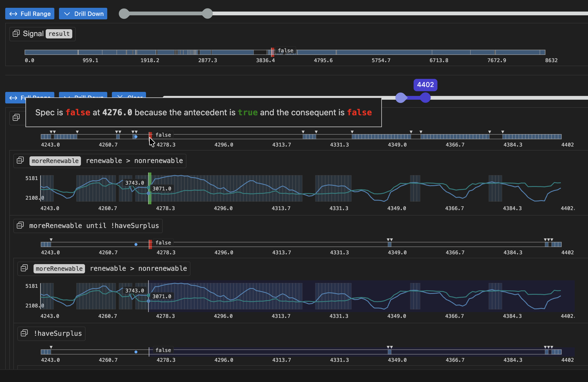The height and width of the screenshot is (382, 588).
Task: Open the top Drill Down dropdown
Action: [x=83, y=14]
